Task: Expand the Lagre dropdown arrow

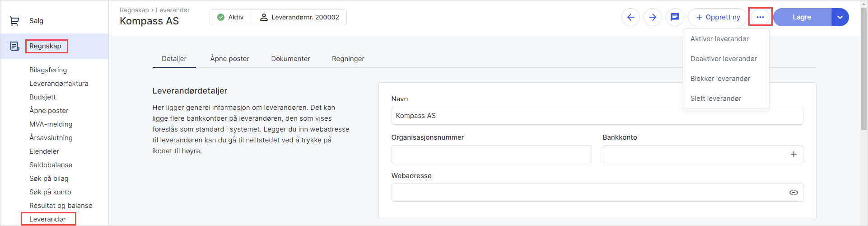Action: 840,17
